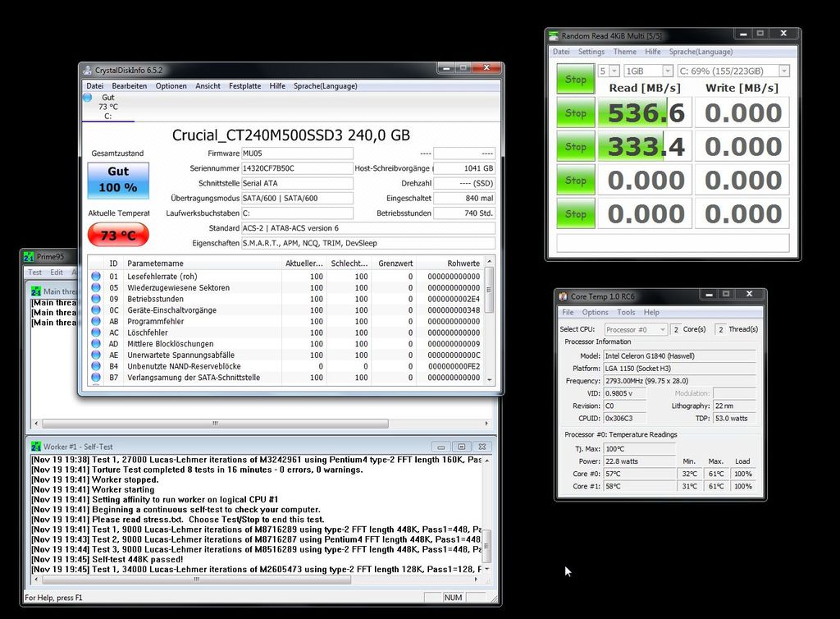
Task: Click the horizontal scrollbar of the Main thread window
Action: (x=261, y=424)
